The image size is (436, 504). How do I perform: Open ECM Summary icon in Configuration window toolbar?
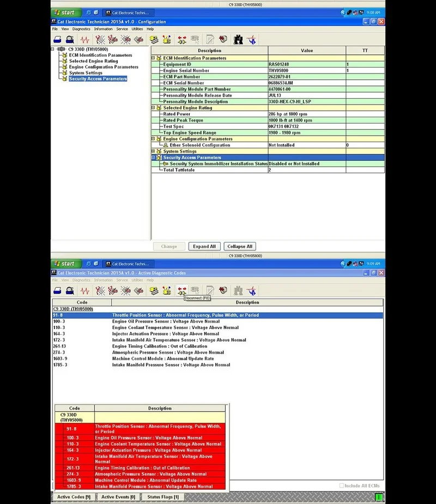pos(154,40)
